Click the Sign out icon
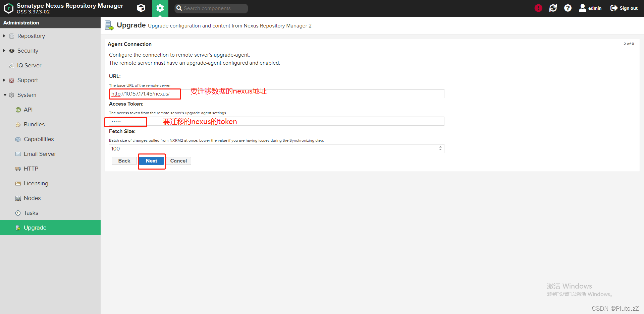The height and width of the screenshot is (314, 644). (x=614, y=8)
